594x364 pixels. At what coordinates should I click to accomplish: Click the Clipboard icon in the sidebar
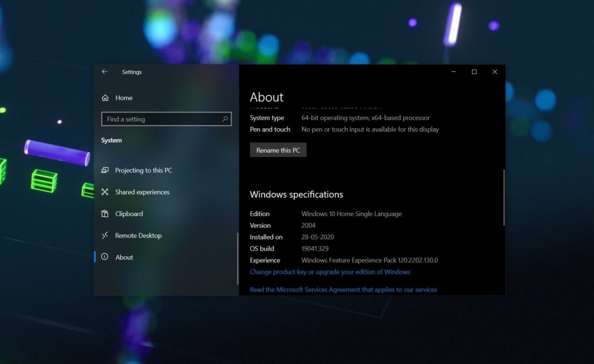105,213
